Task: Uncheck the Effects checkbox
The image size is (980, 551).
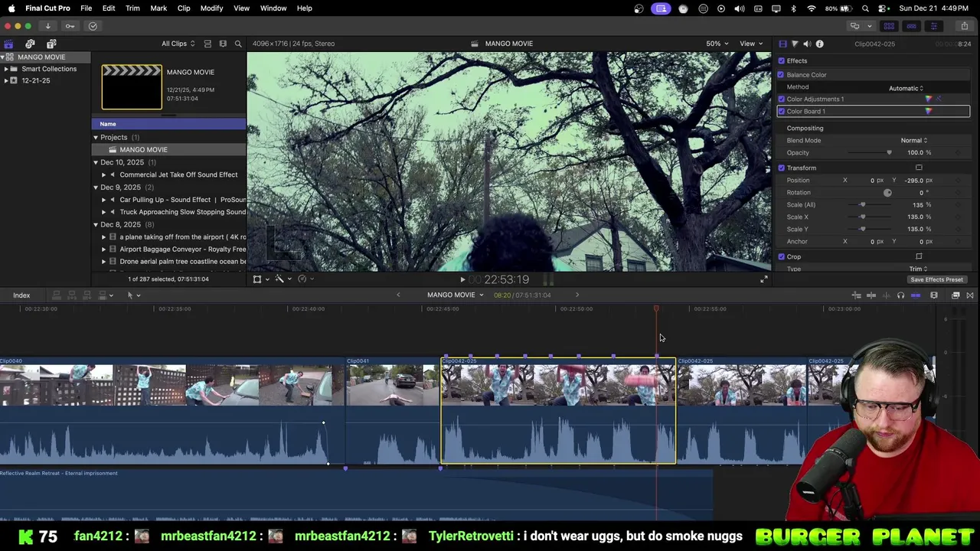Action: [x=781, y=60]
